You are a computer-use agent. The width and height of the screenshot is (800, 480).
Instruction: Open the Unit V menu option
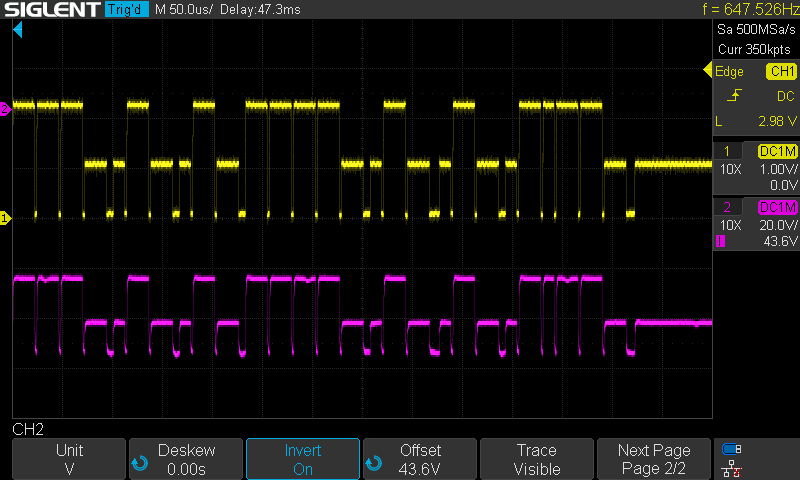[69, 459]
